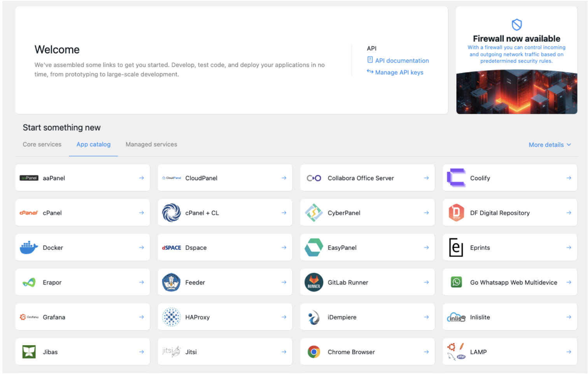Image resolution: width=588 pixels, height=376 pixels.
Task: Click the 'GitLab Runner' name
Action: pyautogui.click(x=348, y=283)
